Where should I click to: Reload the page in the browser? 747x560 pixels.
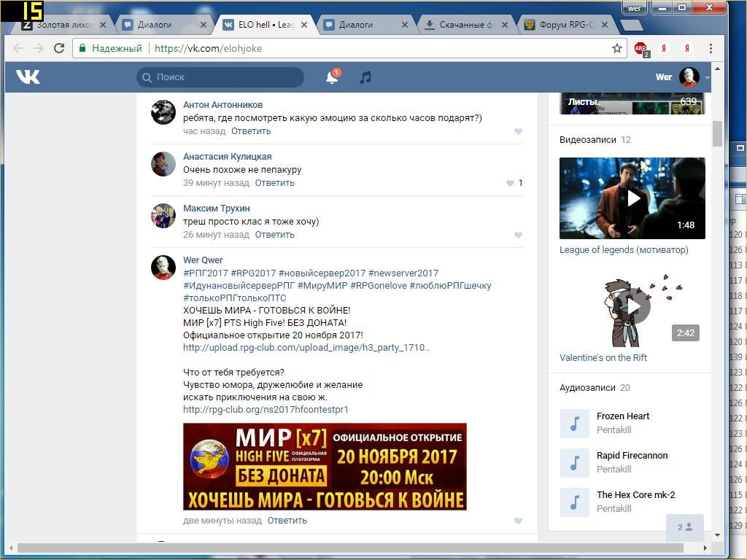(59, 48)
